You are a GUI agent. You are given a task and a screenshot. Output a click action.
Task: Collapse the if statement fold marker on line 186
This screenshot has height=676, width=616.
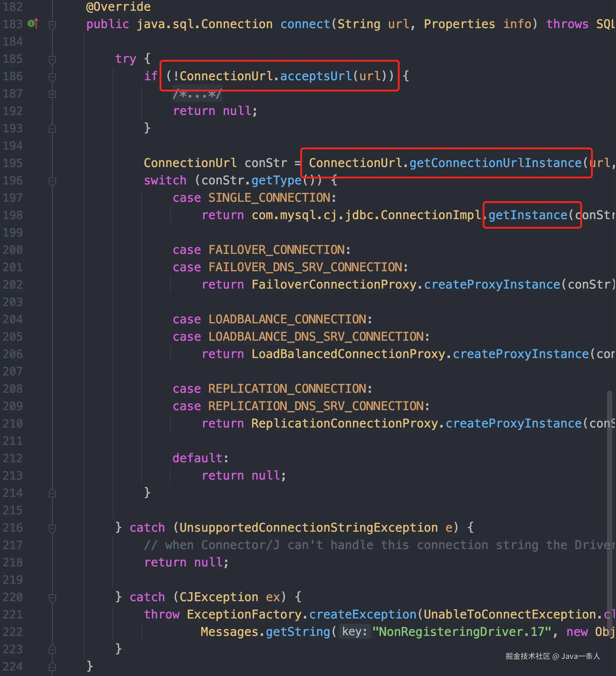(x=52, y=77)
